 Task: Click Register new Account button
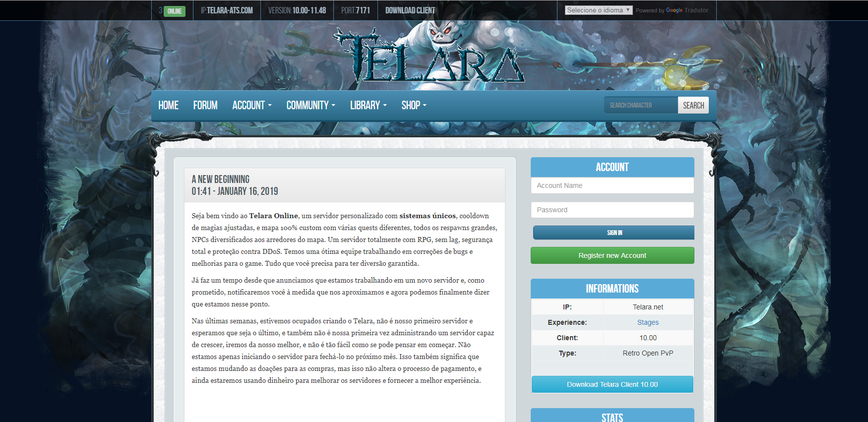tap(613, 255)
